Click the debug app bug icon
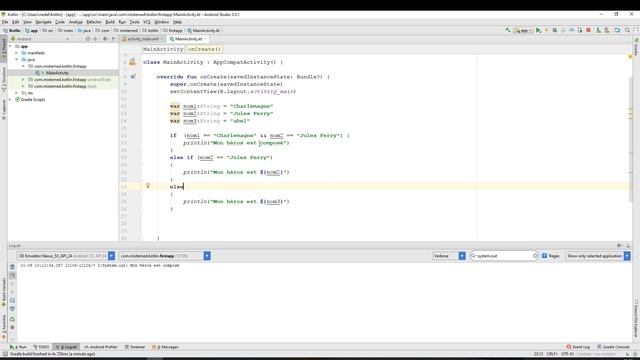Viewport: 640px width, 360px height. tap(555, 30)
